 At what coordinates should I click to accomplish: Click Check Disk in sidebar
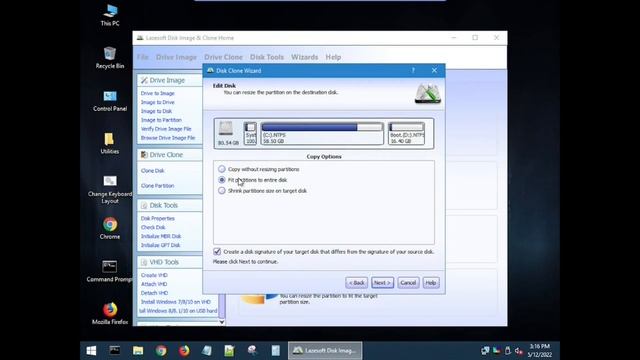153,227
